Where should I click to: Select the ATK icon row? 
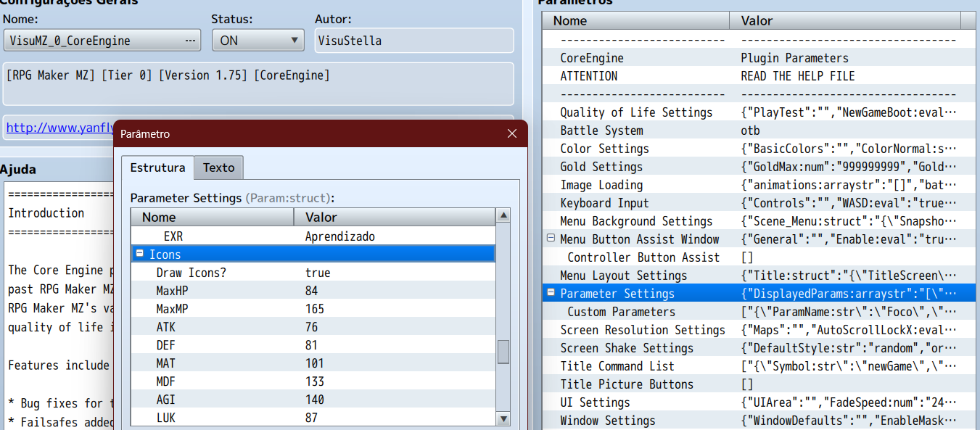point(313,327)
